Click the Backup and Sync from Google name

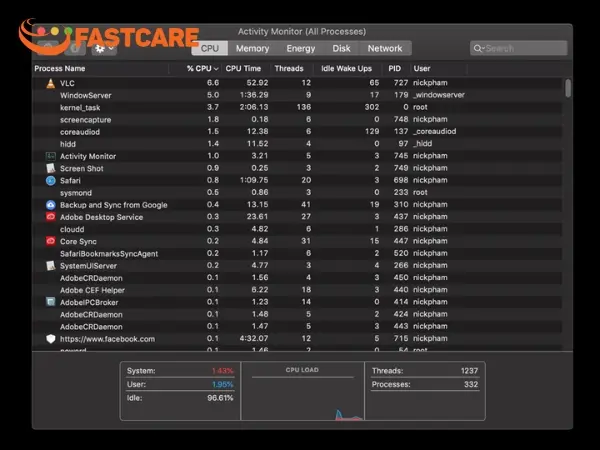[x=114, y=205]
